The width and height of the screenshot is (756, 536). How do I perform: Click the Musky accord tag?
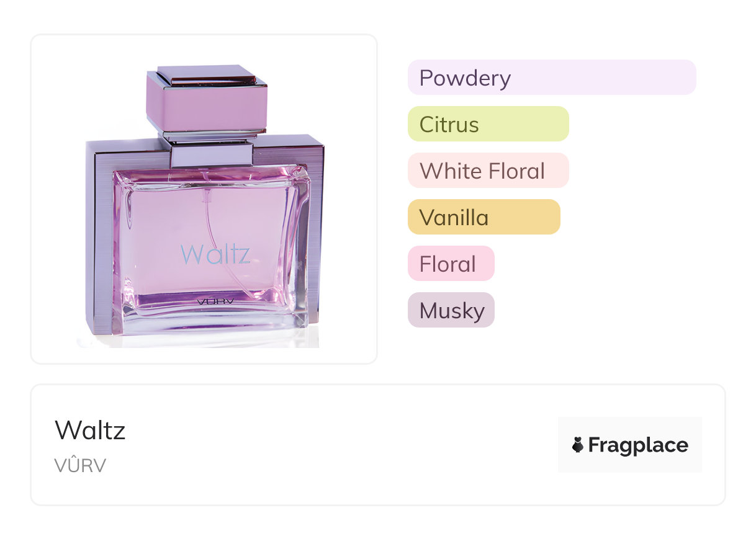(x=451, y=310)
